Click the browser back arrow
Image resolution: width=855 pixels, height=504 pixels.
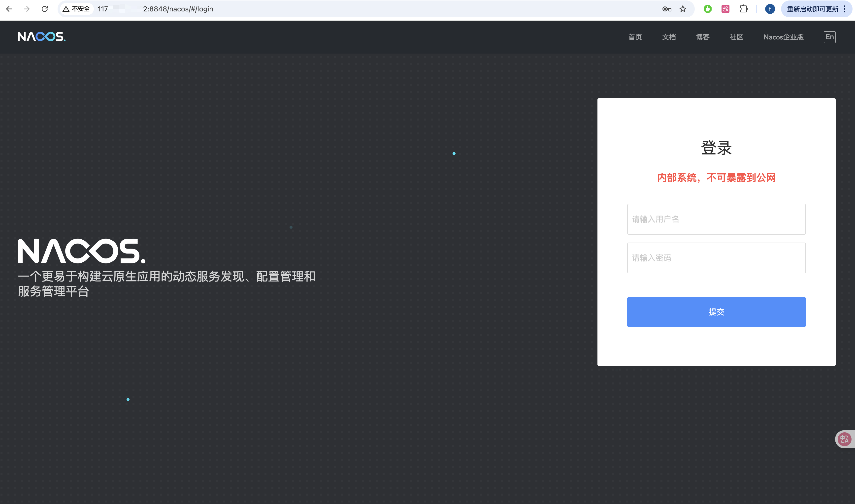coord(9,9)
